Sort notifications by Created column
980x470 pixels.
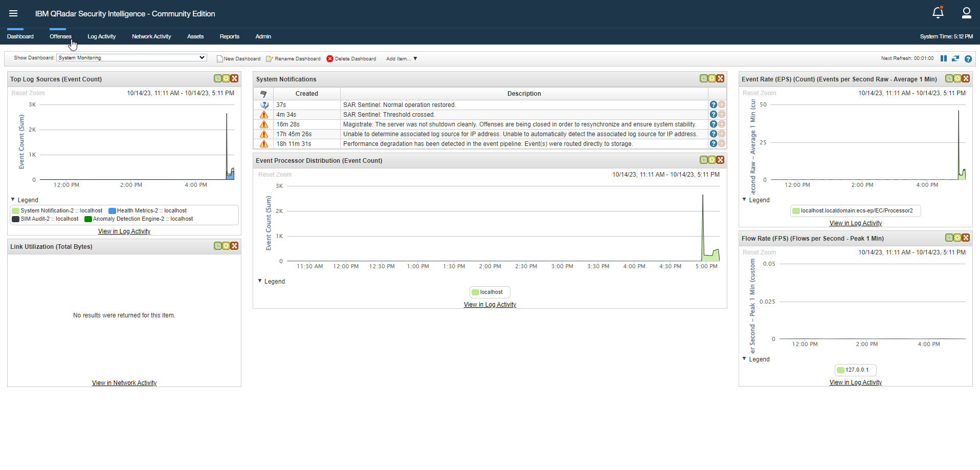(307, 94)
